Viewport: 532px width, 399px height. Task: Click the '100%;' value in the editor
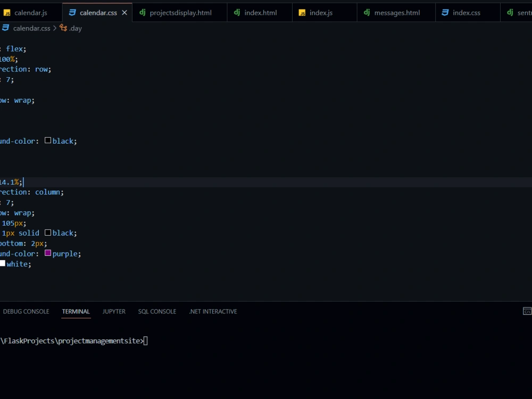(9, 59)
